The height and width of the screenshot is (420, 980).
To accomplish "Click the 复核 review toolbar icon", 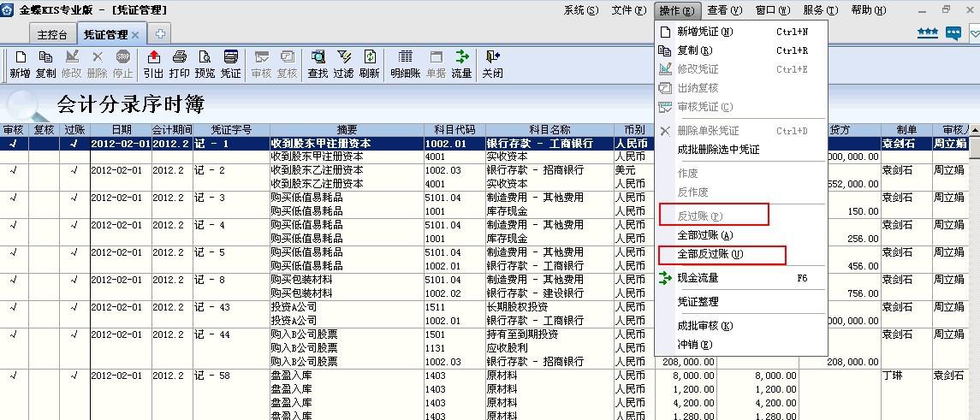I will click(287, 64).
